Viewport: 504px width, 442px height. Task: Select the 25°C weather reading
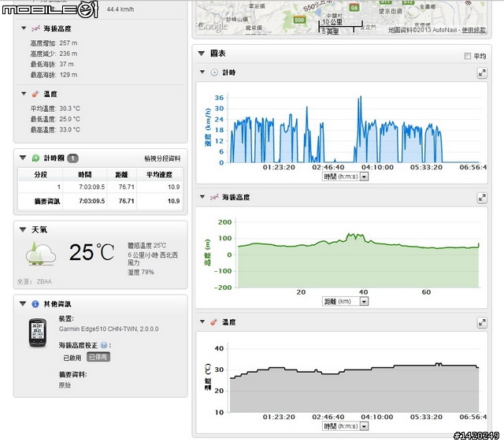point(92,252)
